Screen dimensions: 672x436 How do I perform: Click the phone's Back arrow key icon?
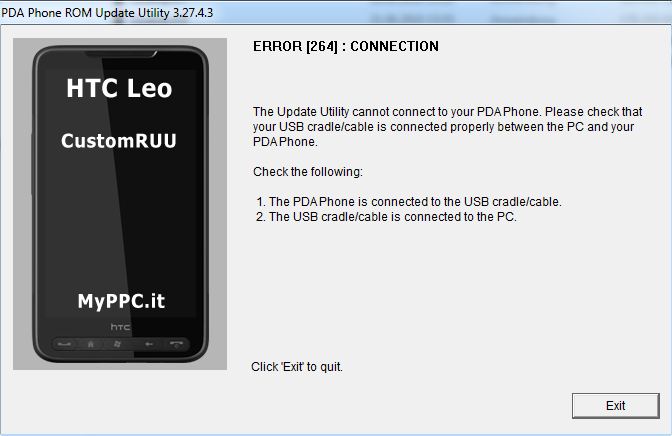149,344
